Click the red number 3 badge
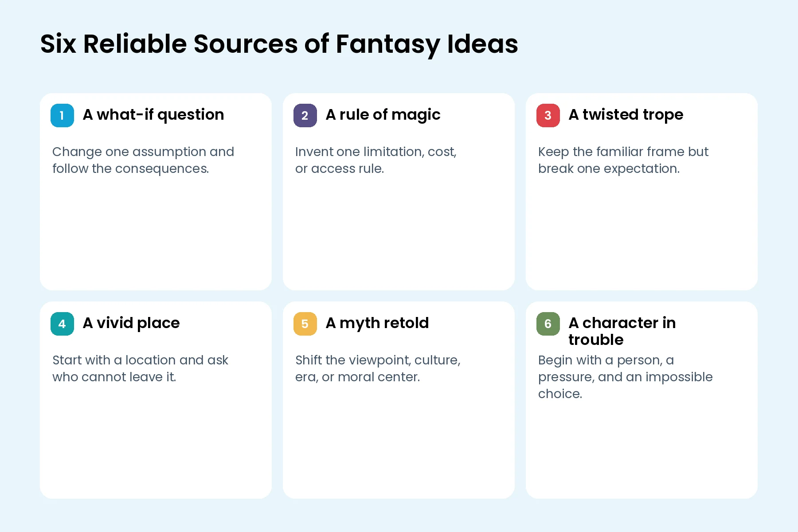 [548, 115]
